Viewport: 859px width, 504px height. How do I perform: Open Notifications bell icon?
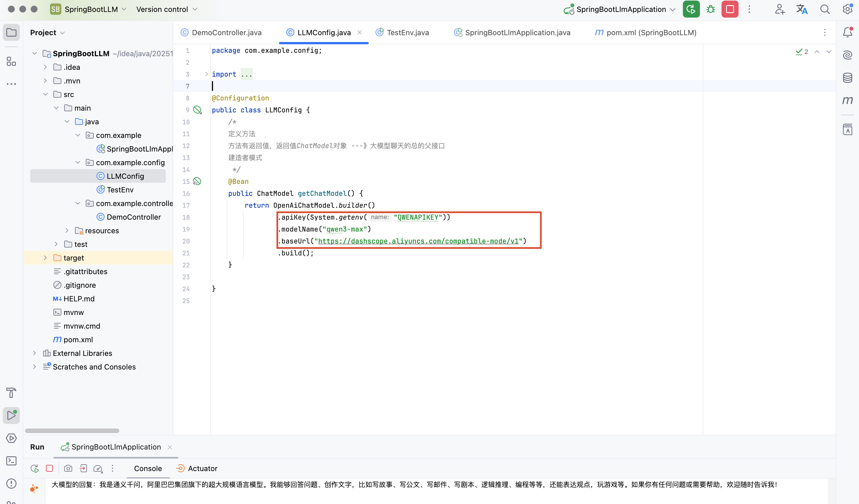[x=847, y=32]
